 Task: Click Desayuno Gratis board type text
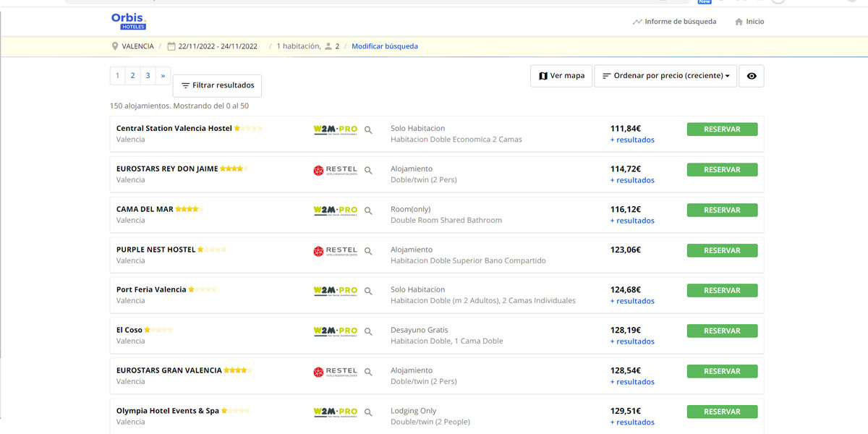coord(420,331)
